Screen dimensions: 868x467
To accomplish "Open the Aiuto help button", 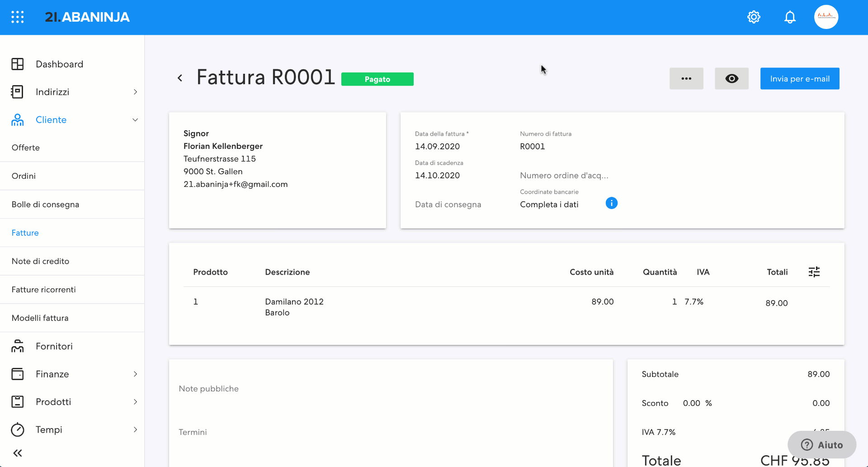I will pos(821,445).
